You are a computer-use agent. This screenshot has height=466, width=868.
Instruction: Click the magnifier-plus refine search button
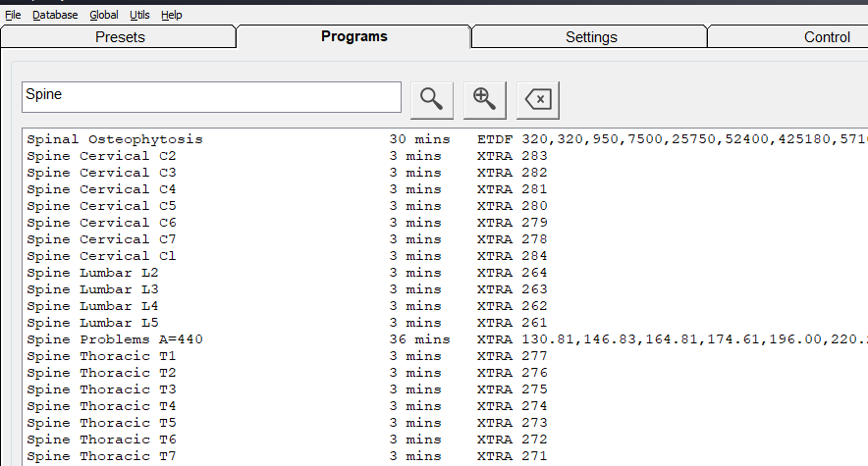pos(484,100)
